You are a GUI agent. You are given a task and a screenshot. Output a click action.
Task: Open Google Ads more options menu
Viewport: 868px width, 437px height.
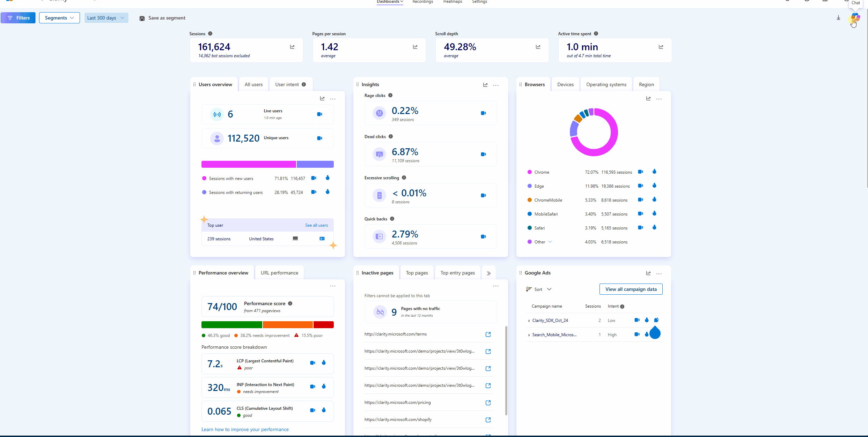(x=659, y=273)
